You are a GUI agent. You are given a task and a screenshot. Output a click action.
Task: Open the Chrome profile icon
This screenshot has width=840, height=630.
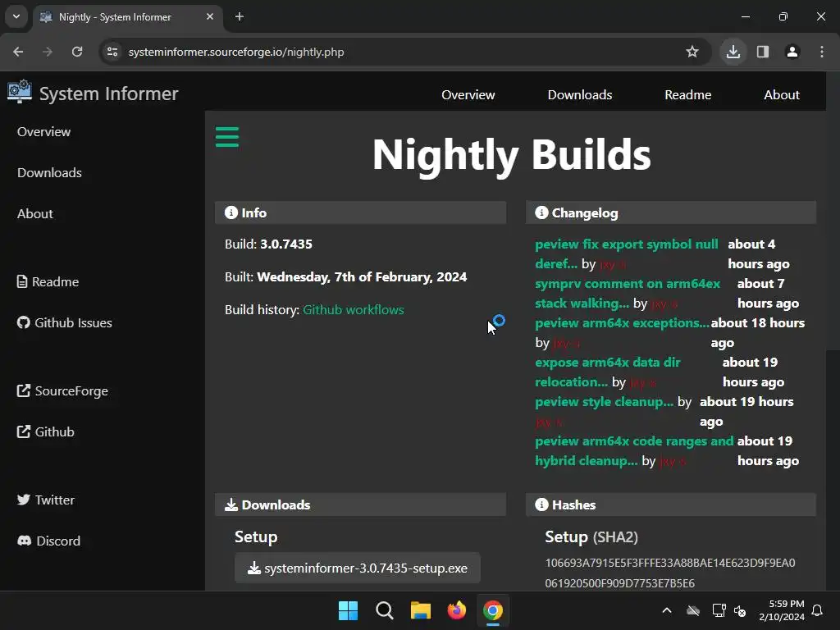tap(792, 52)
